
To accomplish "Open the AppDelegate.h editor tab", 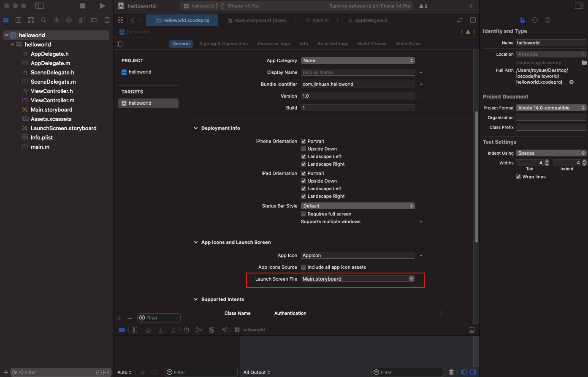I will click(368, 20).
